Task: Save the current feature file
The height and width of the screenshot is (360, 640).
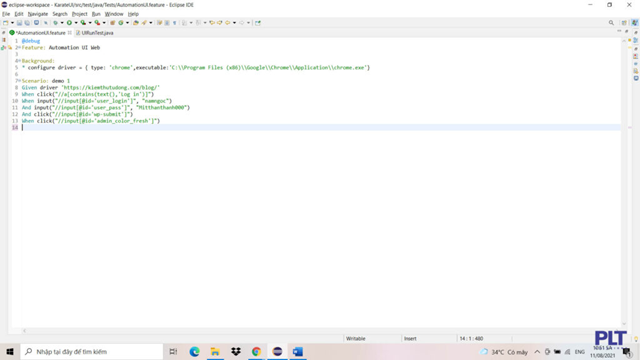Action: coord(19,23)
